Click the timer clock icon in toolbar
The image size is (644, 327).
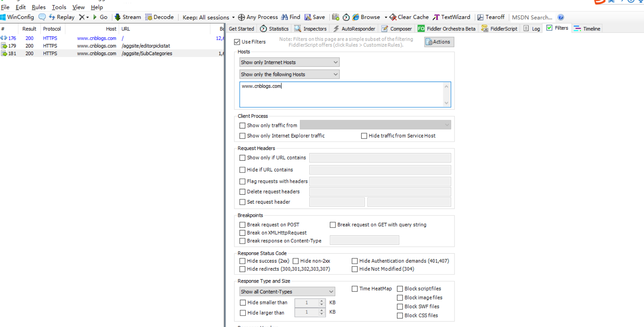[346, 17]
